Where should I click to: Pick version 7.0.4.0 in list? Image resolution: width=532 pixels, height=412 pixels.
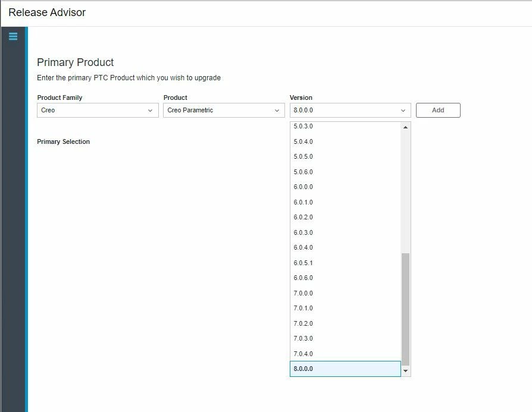[345, 354]
